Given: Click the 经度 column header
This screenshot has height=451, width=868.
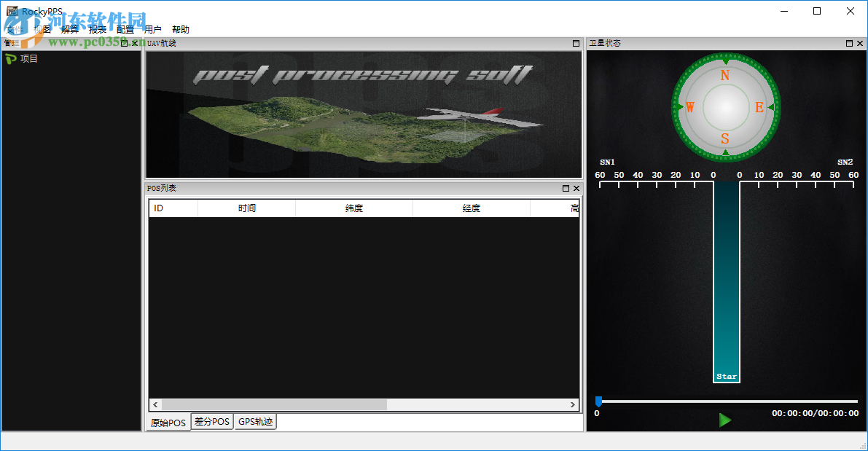Looking at the screenshot, I should pos(472,208).
